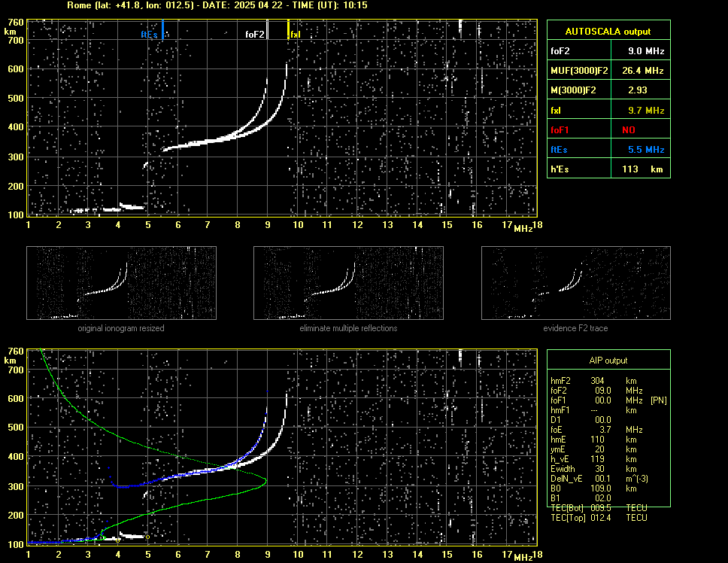Select the blue ftEs label in AUTOSCALA table
The image size is (728, 563).
coord(559,150)
